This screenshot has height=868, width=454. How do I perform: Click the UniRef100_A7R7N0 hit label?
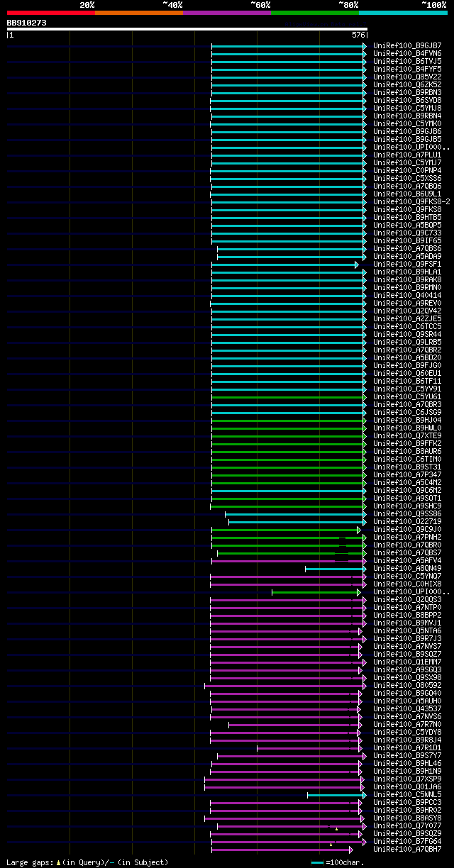[407, 724]
